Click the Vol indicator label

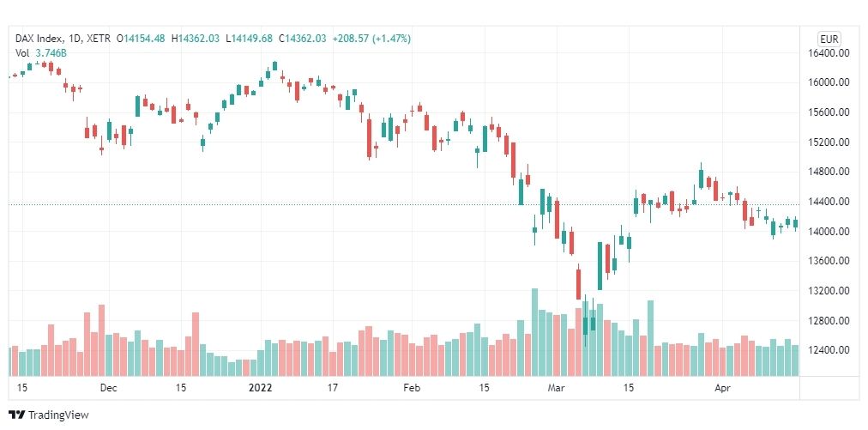point(22,52)
